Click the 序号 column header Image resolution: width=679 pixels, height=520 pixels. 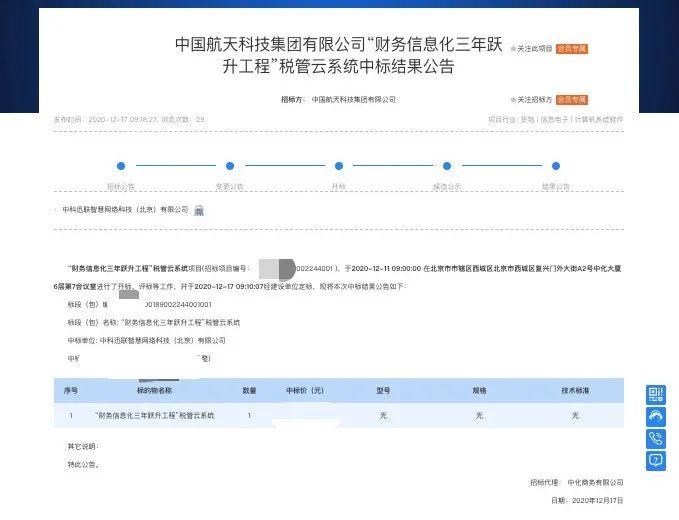[x=71, y=391]
